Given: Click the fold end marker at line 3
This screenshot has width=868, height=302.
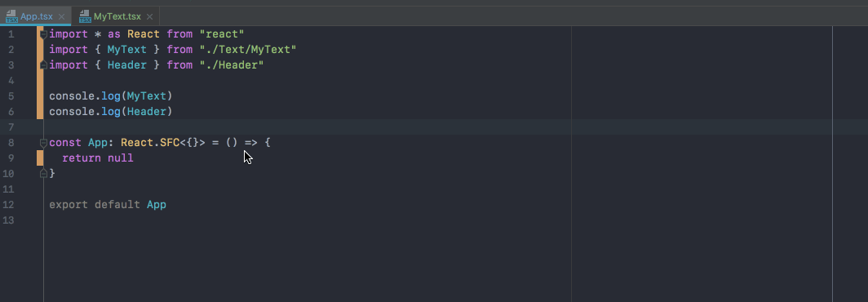Looking at the screenshot, I should (44, 64).
